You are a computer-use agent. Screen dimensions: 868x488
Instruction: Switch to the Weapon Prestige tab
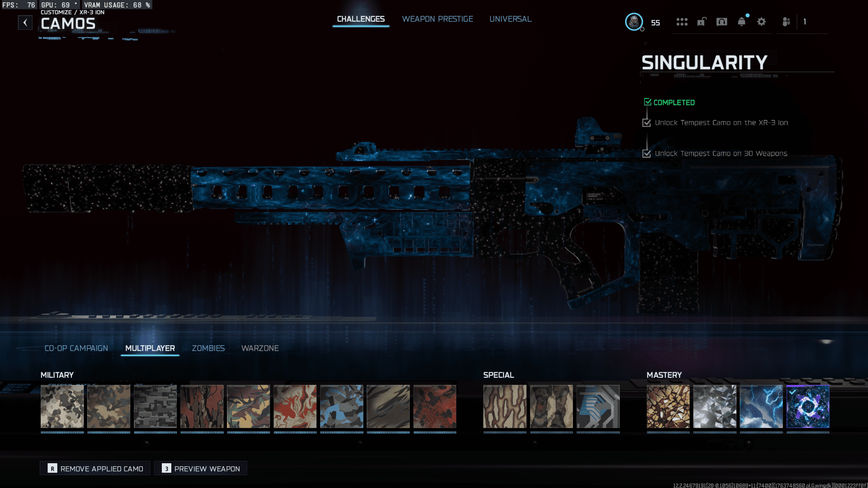click(437, 19)
